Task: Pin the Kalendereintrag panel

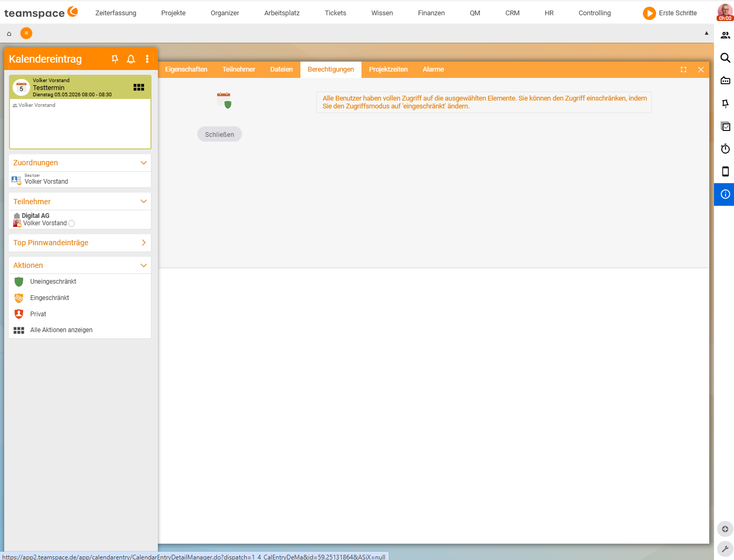Action: tap(115, 59)
